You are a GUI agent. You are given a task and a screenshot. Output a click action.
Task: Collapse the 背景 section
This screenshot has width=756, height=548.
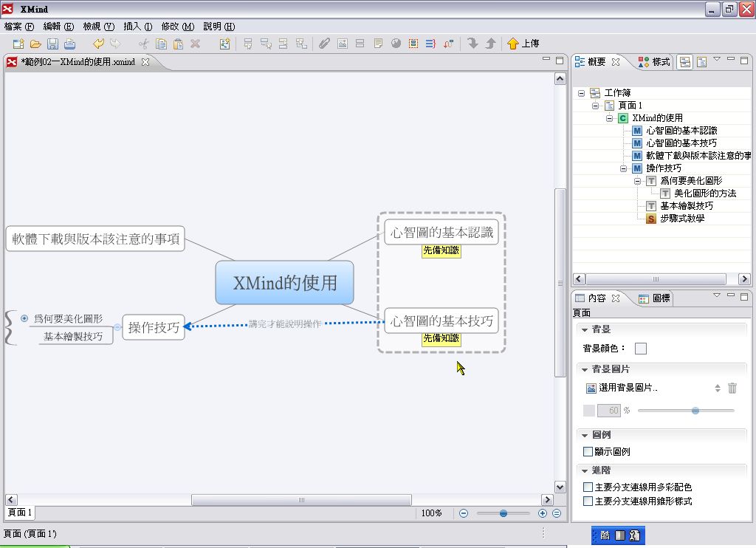point(585,329)
